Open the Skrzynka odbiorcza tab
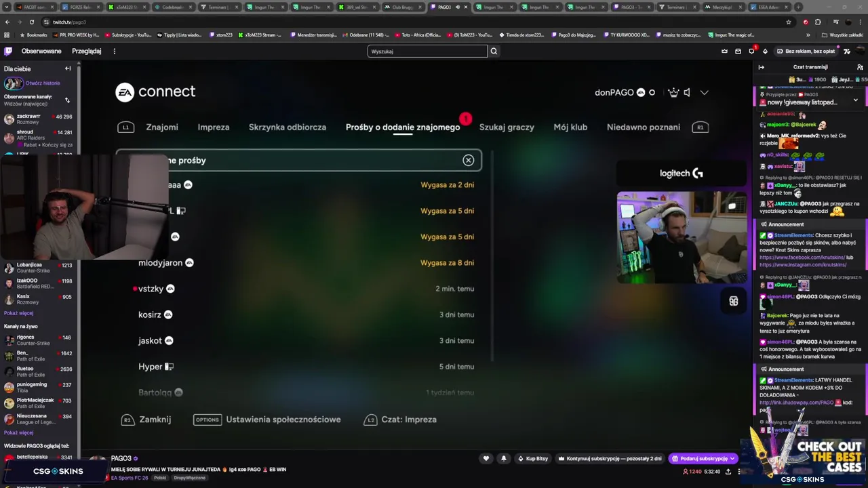Image resolution: width=868 pixels, height=488 pixels. pos(288,127)
